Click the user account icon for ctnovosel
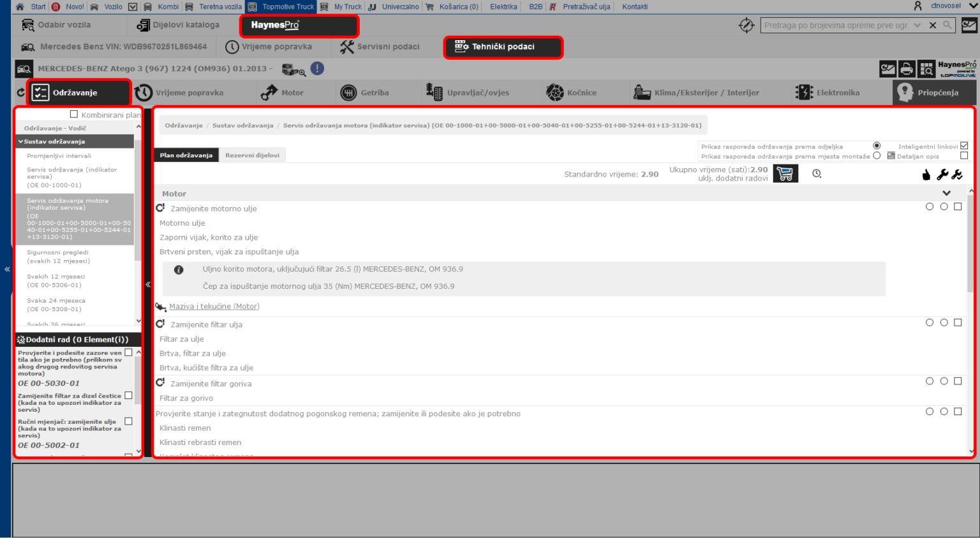Viewport: 980px width, 538px height. click(917, 6)
